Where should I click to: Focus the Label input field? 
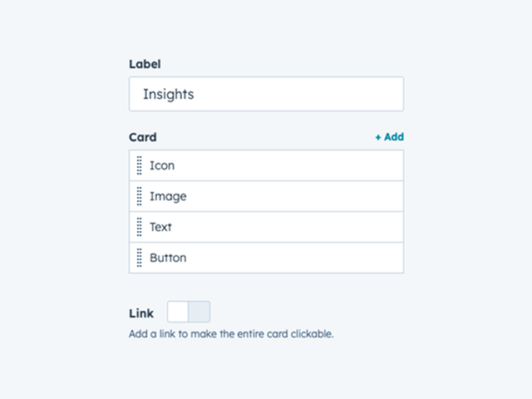tap(266, 94)
